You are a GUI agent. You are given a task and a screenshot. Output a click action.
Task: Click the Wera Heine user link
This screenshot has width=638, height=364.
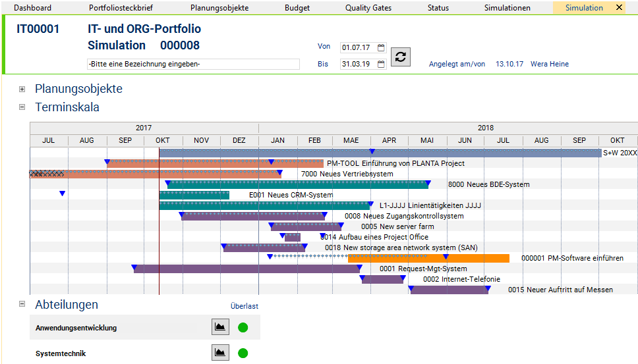pyautogui.click(x=550, y=64)
